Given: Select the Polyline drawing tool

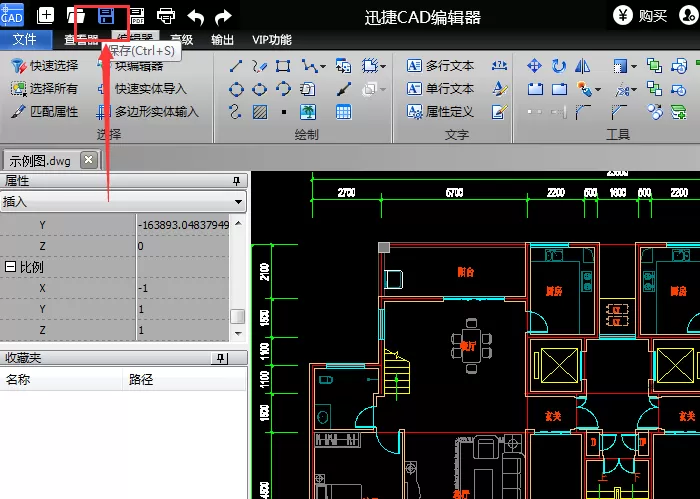Looking at the screenshot, I should (309, 67).
